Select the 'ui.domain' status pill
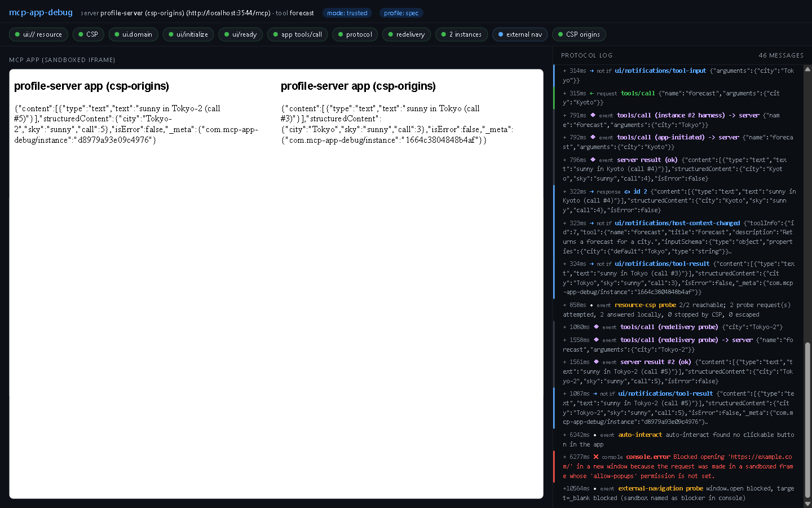 click(x=133, y=34)
